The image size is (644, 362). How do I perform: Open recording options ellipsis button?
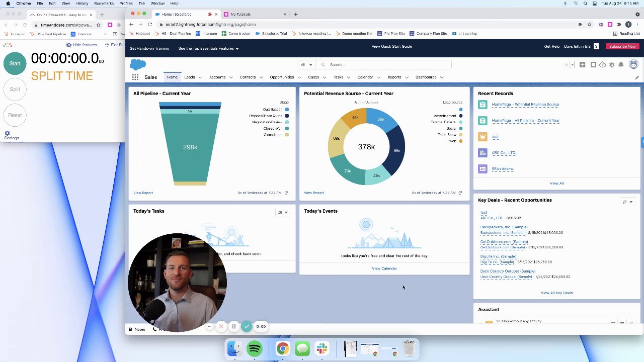(210, 327)
